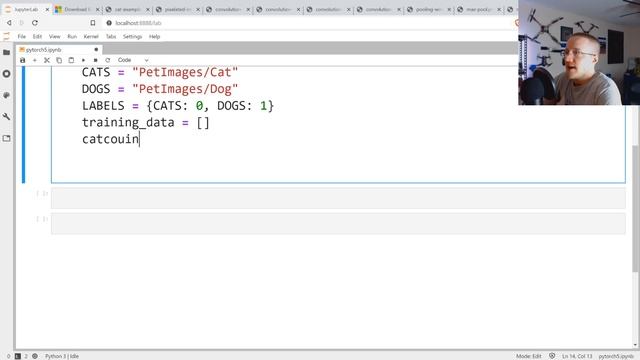Viewport: 640px width, 360px height.
Task: Click the site info icon beside localhost address
Action: [109, 23]
